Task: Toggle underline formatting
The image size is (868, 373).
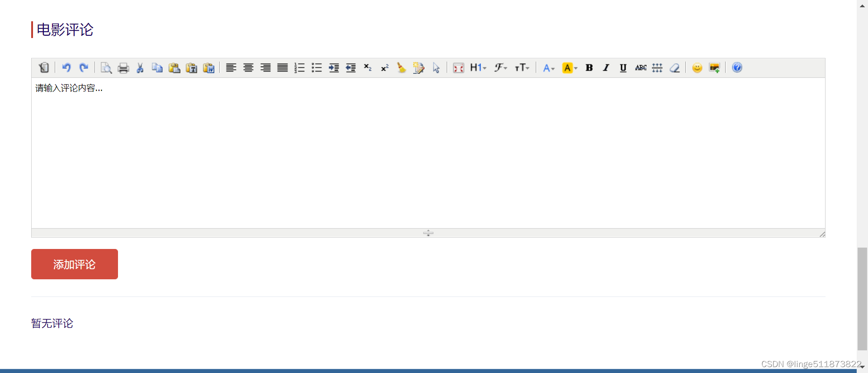Action: point(623,67)
